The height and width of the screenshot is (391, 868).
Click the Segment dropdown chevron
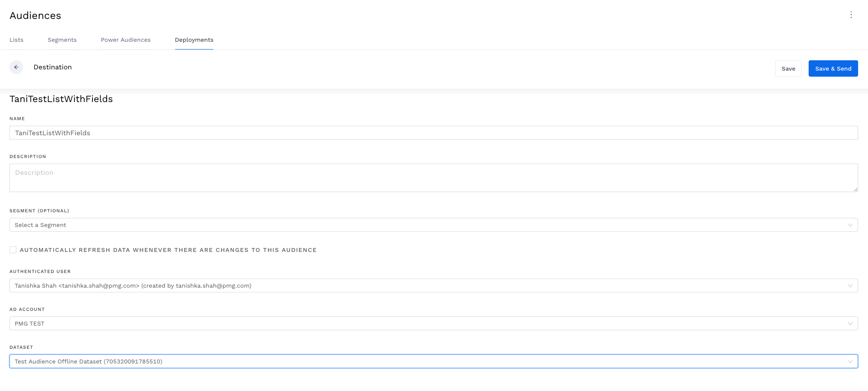850,225
